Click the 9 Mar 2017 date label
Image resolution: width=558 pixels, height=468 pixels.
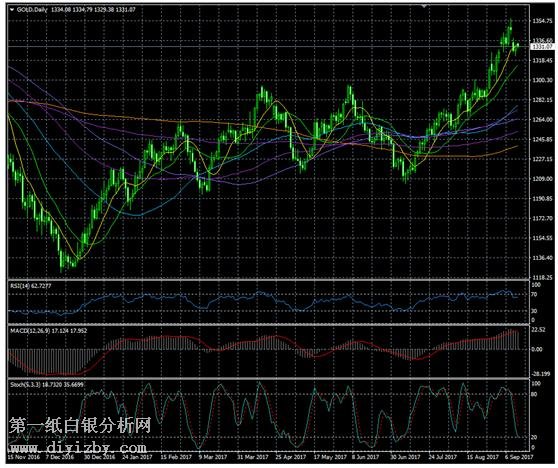pyautogui.click(x=212, y=457)
